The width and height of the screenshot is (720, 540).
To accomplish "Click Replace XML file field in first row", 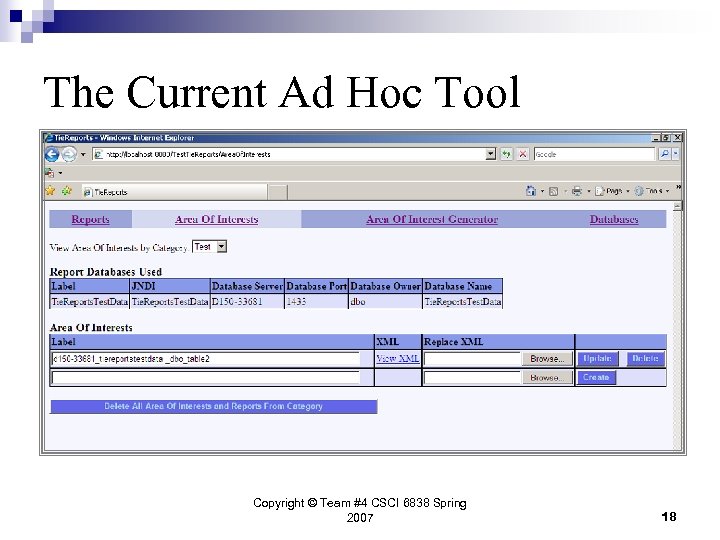I will point(472,359).
